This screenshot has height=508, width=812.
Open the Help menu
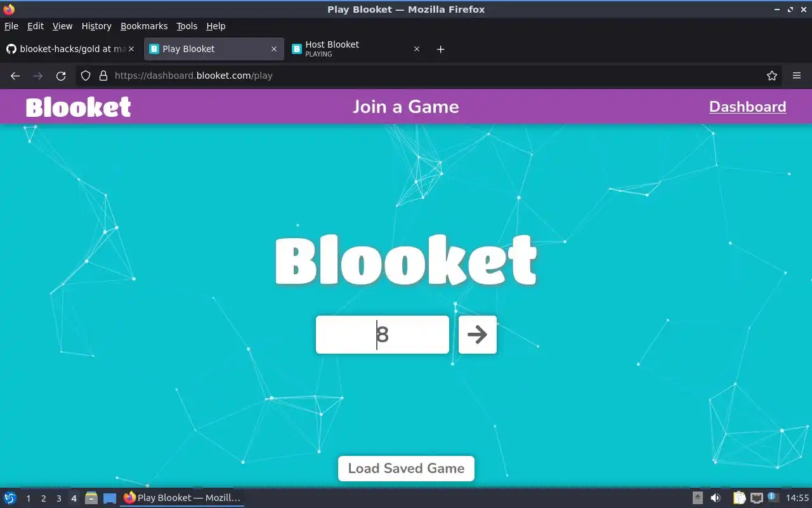coord(216,26)
